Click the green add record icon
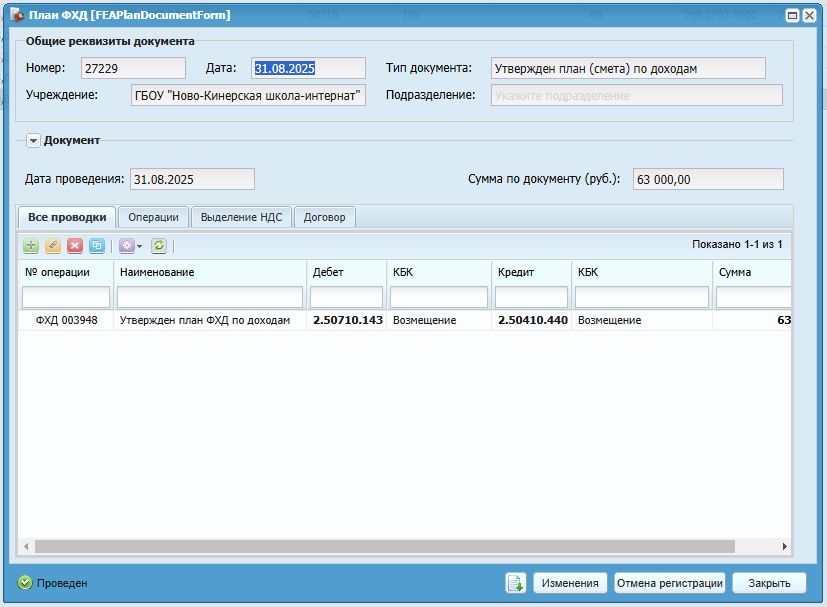827x607 pixels. 31,245
